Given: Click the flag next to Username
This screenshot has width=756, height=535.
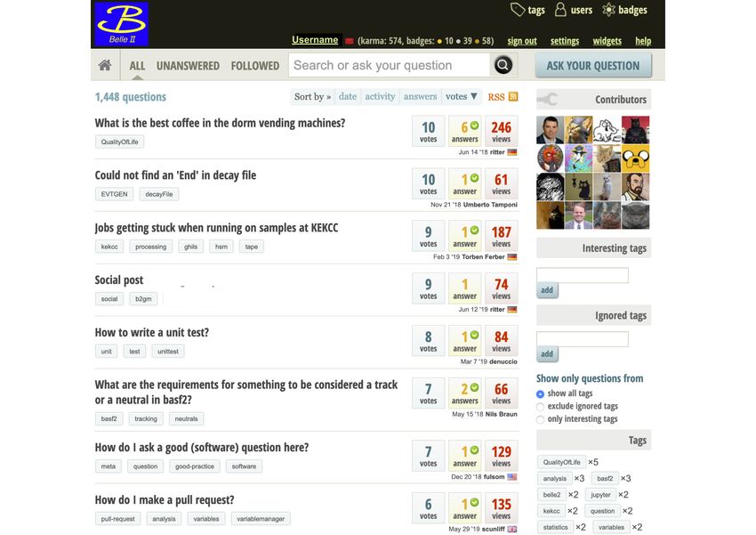Looking at the screenshot, I should (350, 41).
